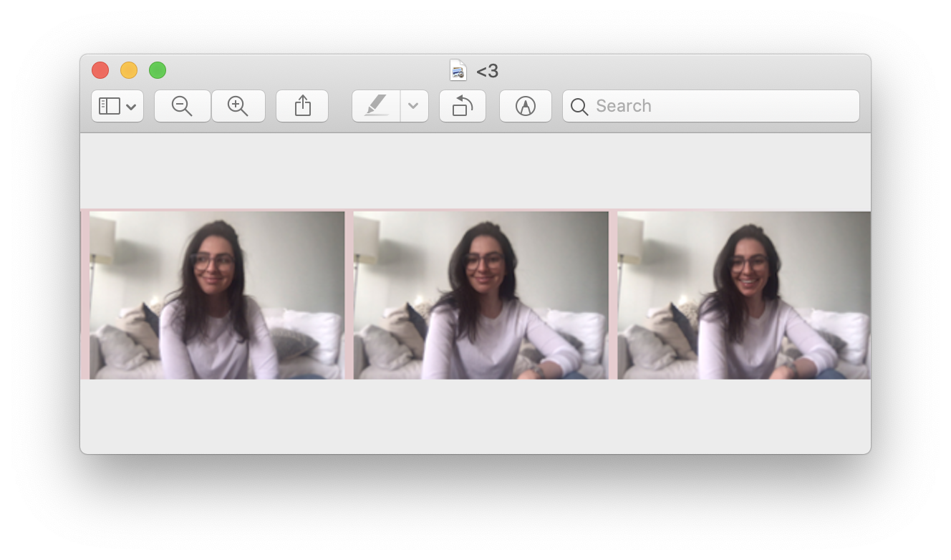Rotate the image left
951x560 pixels.
point(462,106)
